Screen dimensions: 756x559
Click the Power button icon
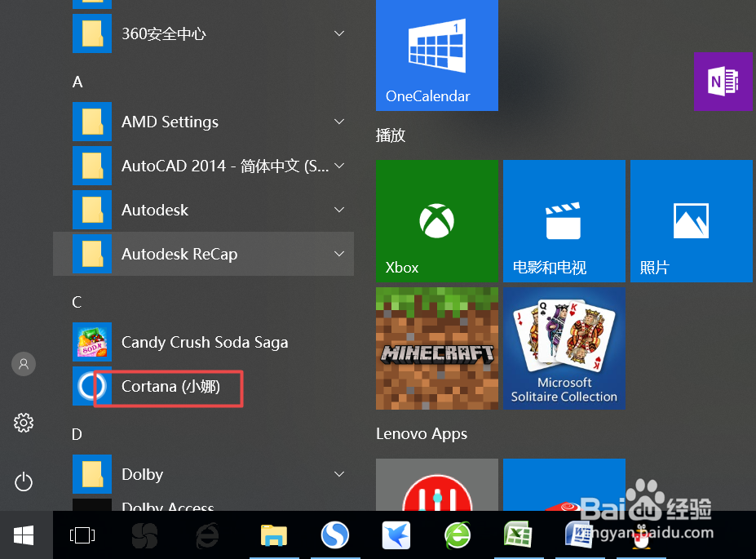pos(24,481)
